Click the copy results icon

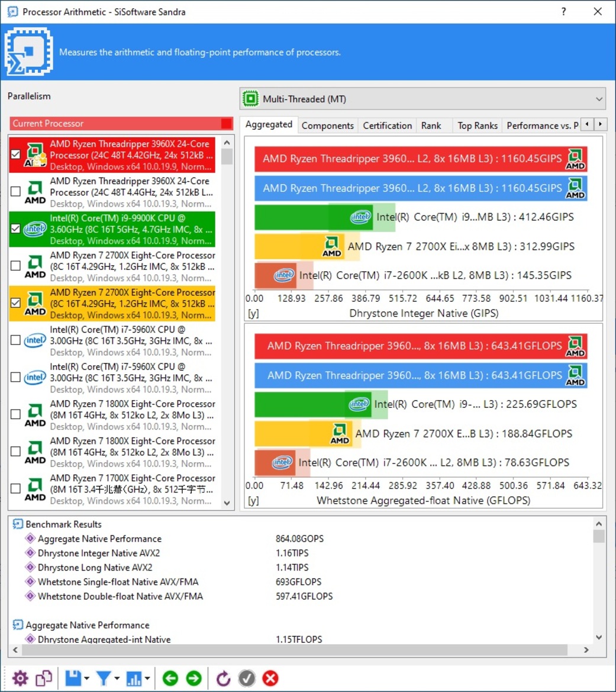click(44, 678)
